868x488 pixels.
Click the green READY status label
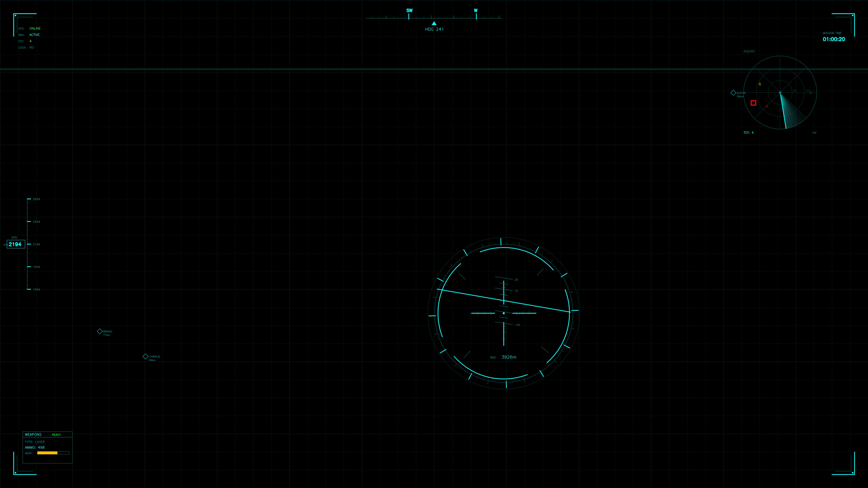tap(56, 435)
